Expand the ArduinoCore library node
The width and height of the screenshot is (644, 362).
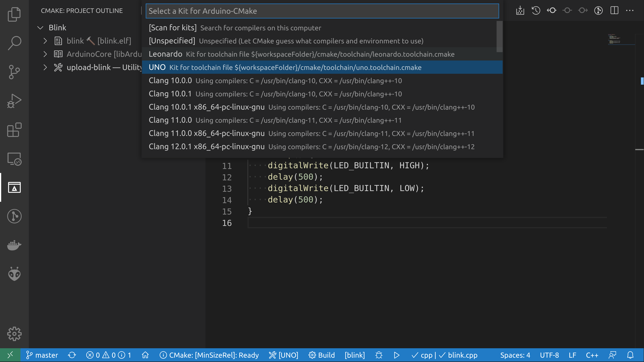coord(45,54)
